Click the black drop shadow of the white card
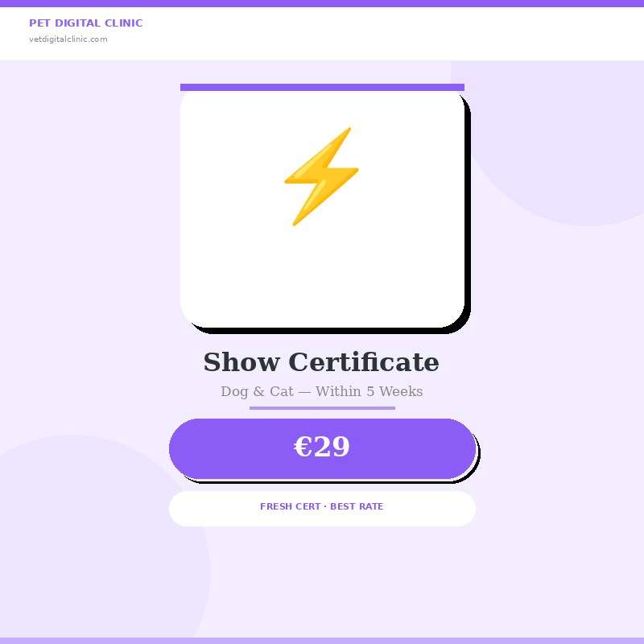The image size is (644, 644). 468,213
